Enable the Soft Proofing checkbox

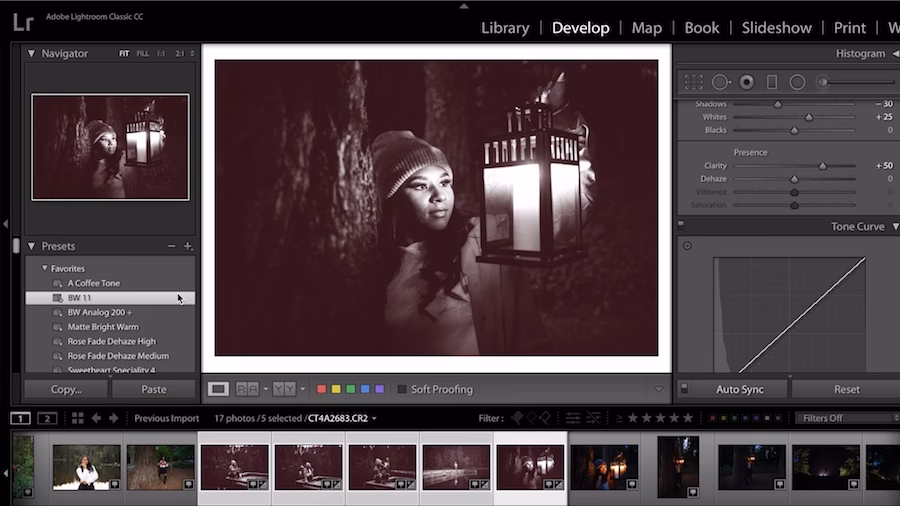pyautogui.click(x=402, y=389)
